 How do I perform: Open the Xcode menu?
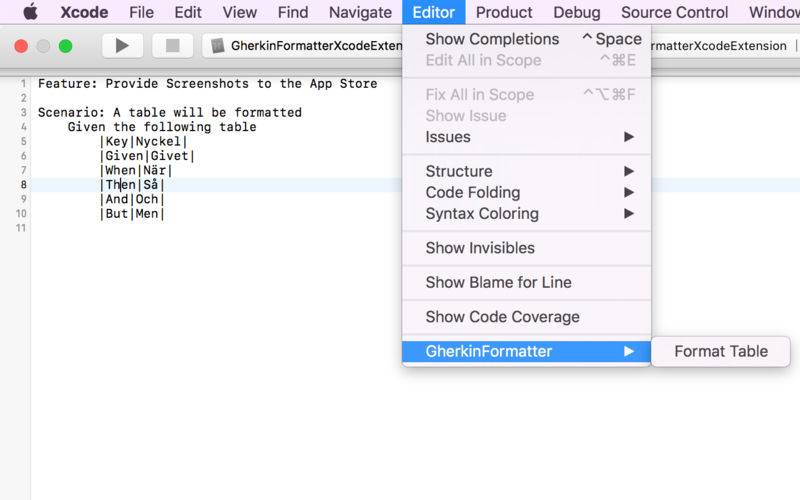[84, 12]
